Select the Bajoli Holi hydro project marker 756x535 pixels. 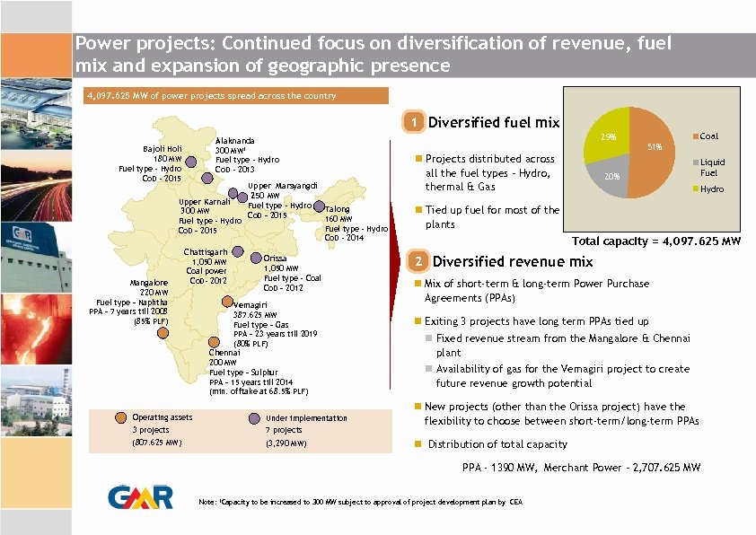coord(192,162)
